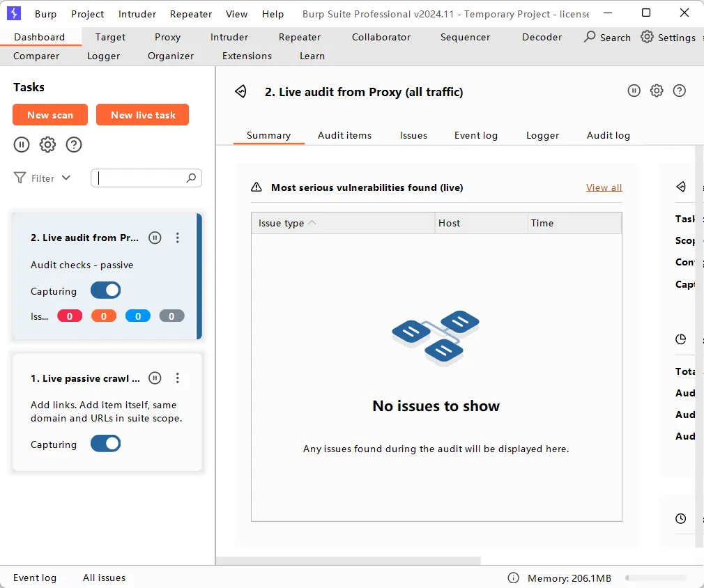This screenshot has height=588, width=704.
Task: Click the red high-severity issue count badge
Action: click(70, 316)
